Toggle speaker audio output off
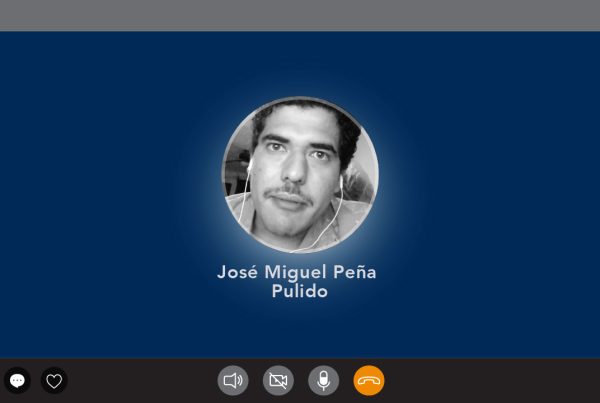Screen dimensions: 600x403 (233, 380)
